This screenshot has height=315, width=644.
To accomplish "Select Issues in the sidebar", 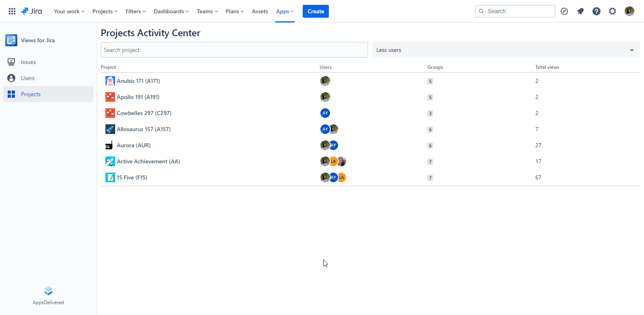I will [x=28, y=62].
